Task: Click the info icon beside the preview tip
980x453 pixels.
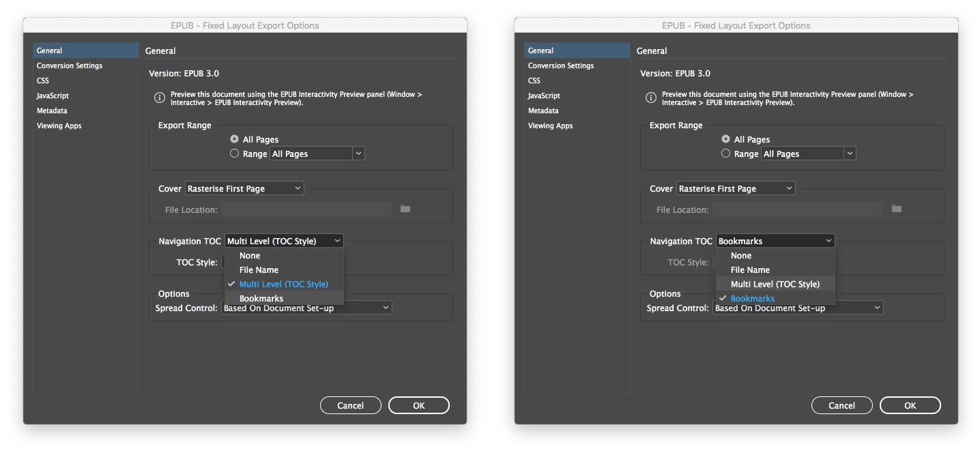Action: coord(159,97)
